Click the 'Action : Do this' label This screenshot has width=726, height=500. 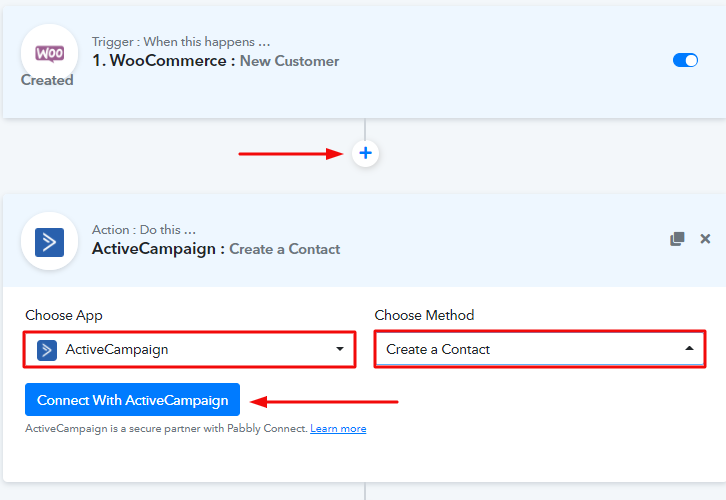pos(144,230)
